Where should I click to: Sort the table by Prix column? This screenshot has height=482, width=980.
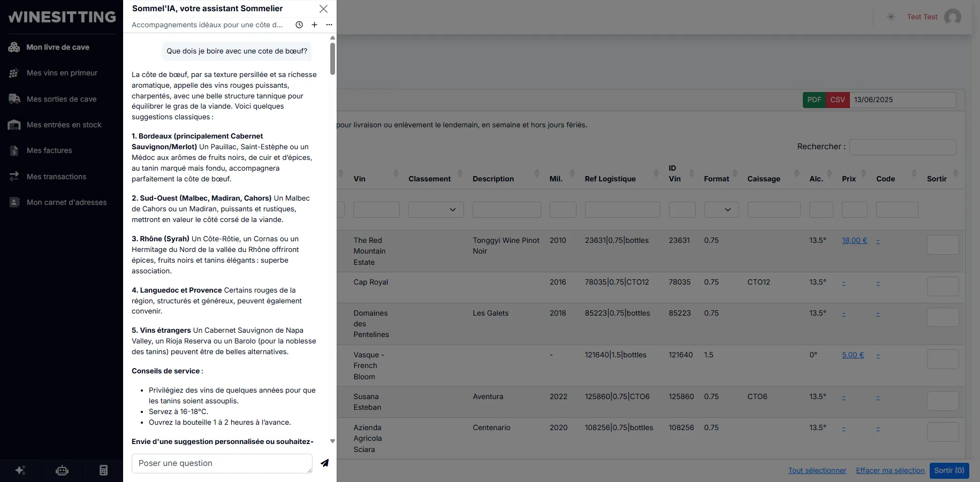tap(849, 179)
